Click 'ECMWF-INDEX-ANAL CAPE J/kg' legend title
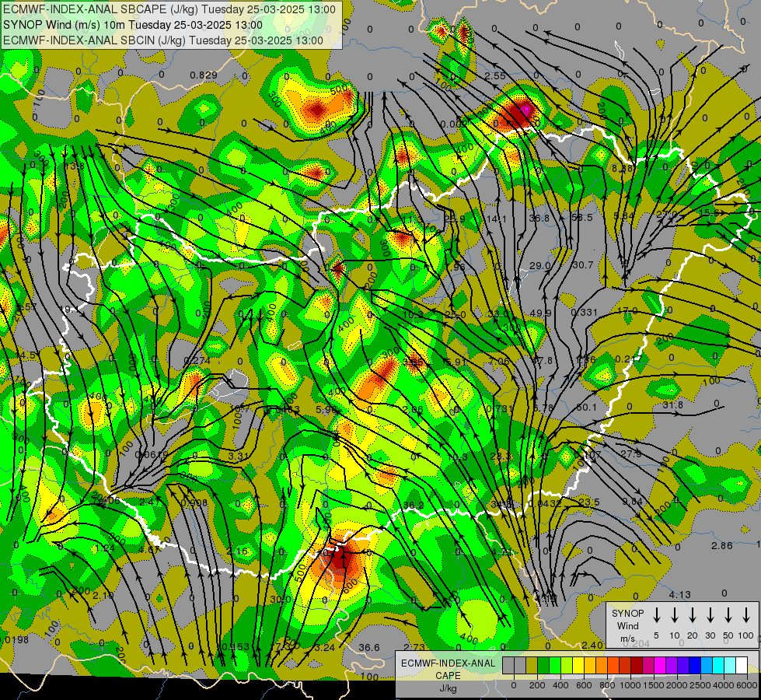Viewport: 761px width, 700px height. (x=448, y=675)
